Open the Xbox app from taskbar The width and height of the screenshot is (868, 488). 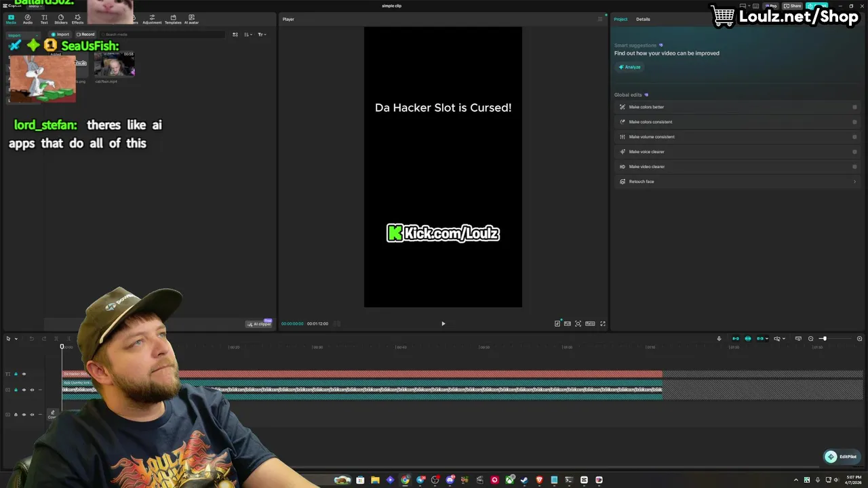(x=510, y=480)
